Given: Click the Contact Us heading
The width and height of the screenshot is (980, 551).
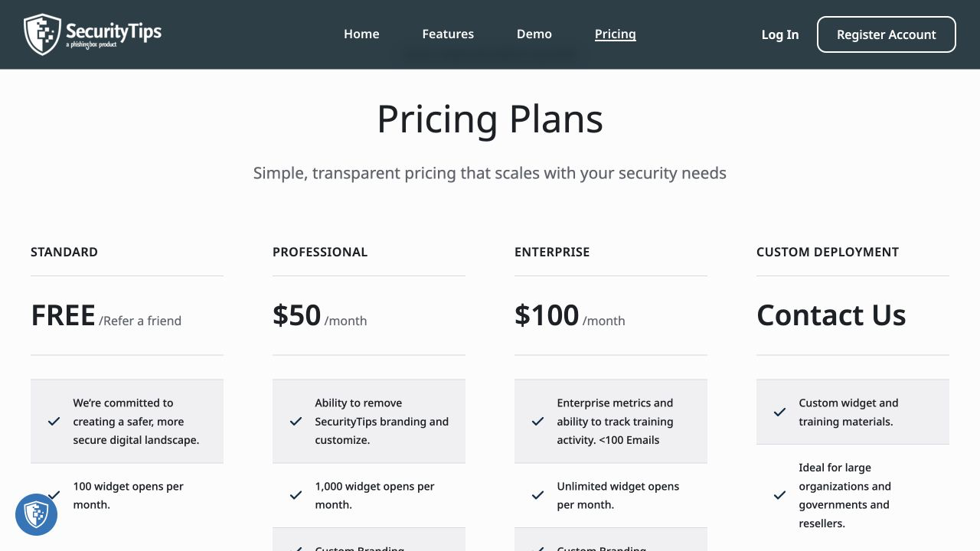Looking at the screenshot, I should tap(831, 315).
